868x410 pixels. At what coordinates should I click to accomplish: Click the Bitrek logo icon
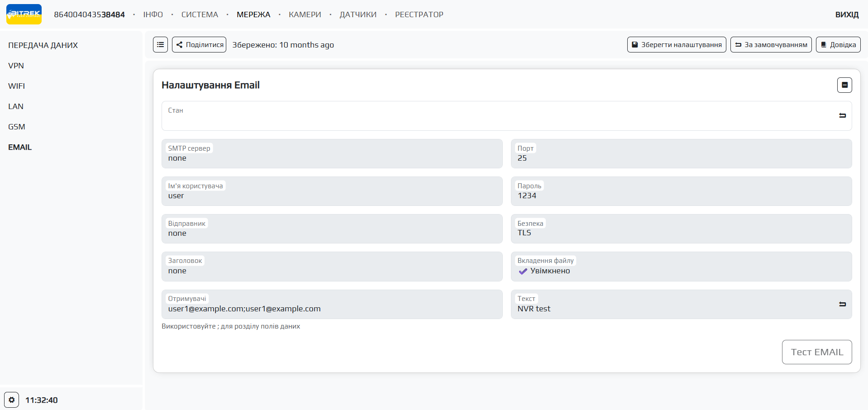[x=24, y=14]
